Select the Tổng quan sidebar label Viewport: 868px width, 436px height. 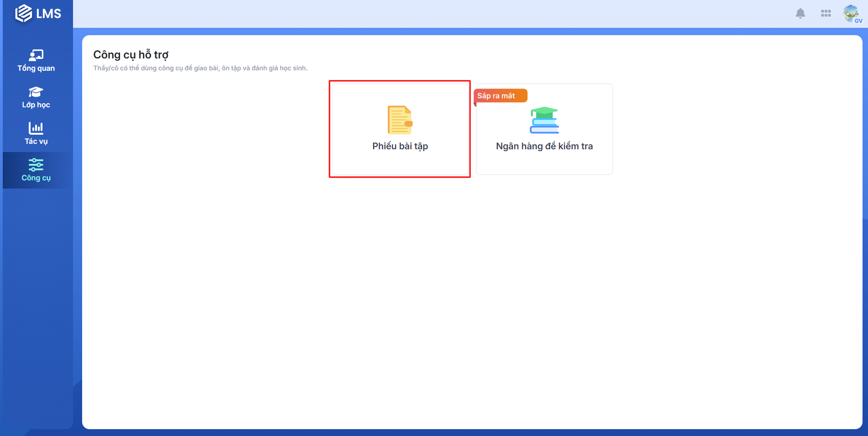click(36, 68)
